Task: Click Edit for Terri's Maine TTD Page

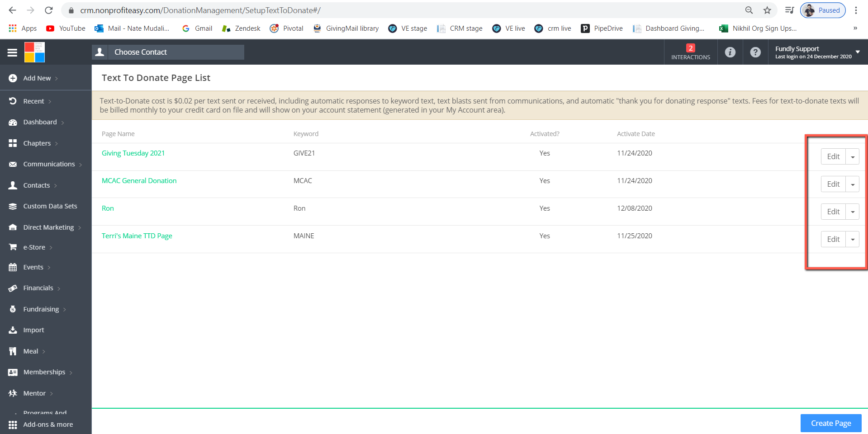Action: [833, 240]
